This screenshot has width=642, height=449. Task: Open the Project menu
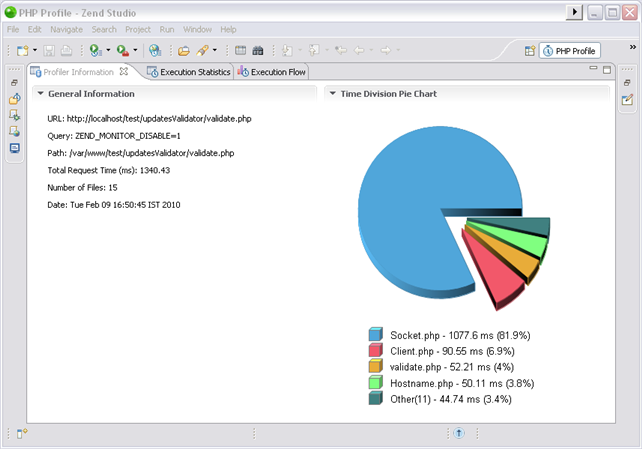(138, 30)
